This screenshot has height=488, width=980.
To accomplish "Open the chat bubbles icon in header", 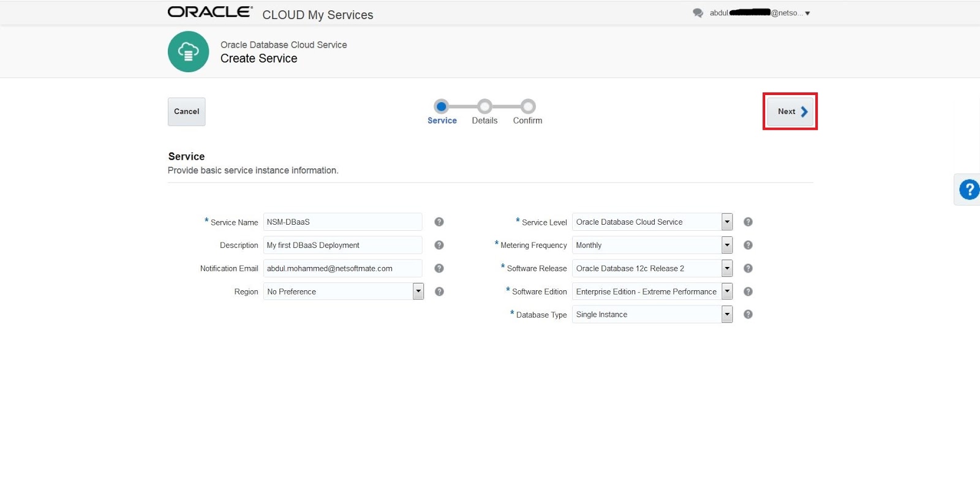I will [x=698, y=13].
